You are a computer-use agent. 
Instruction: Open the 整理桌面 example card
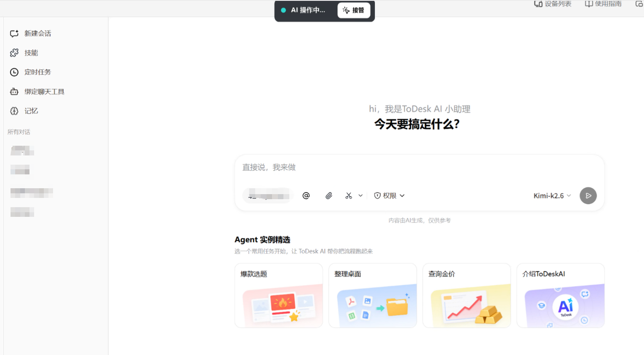click(x=373, y=295)
